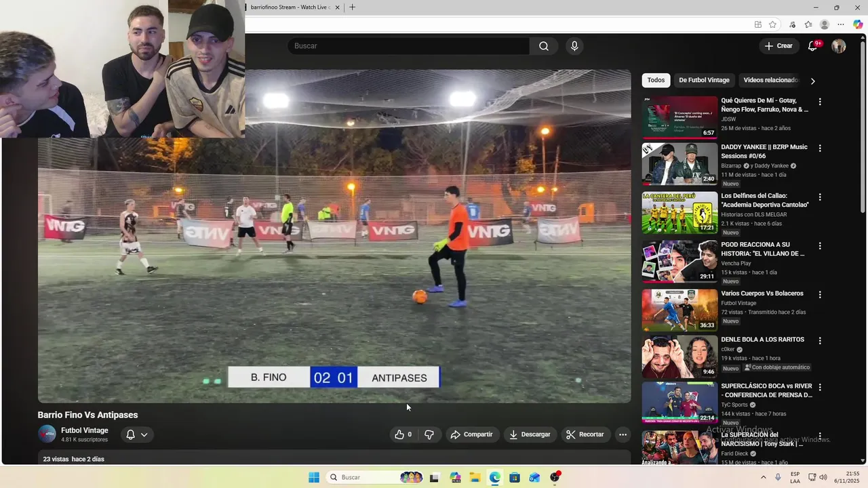The width and height of the screenshot is (868, 488).
Task: Show hidden system tray icons
Action: point(764,477)
